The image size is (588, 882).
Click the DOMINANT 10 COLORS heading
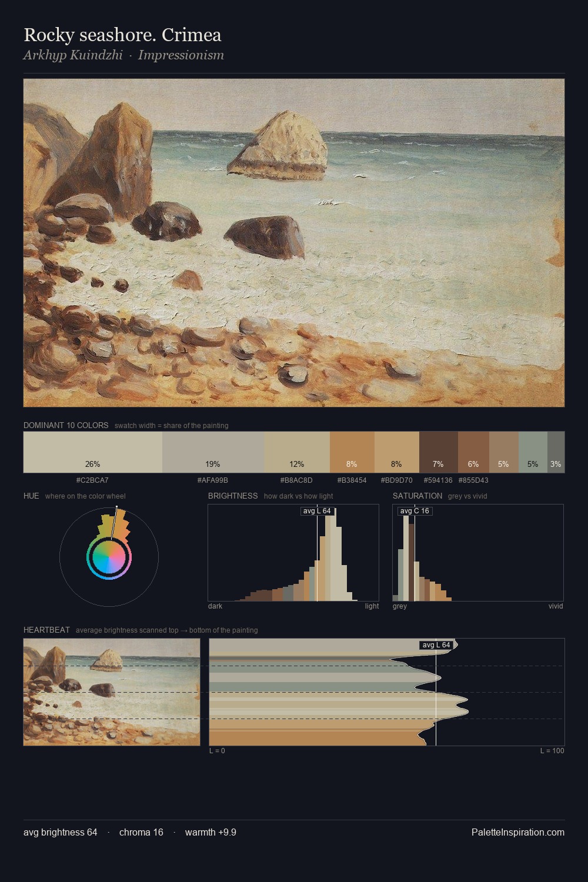click(x=66, y=425)
